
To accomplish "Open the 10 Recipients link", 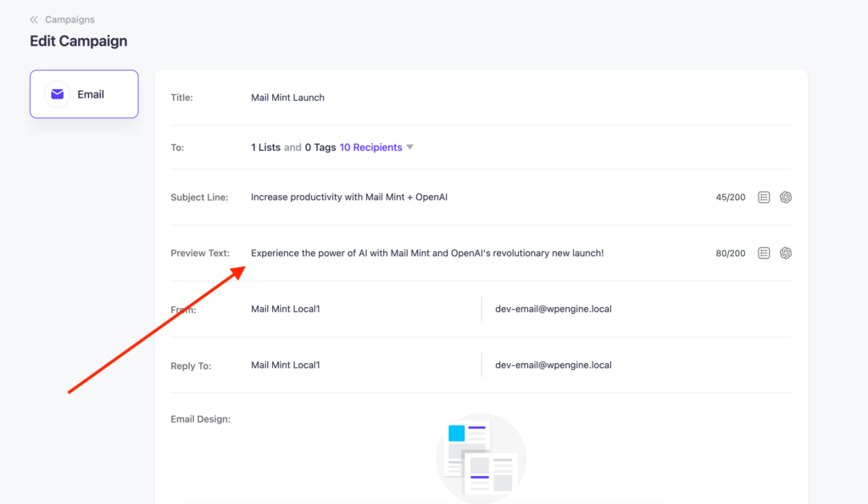I will pos(370,148).
